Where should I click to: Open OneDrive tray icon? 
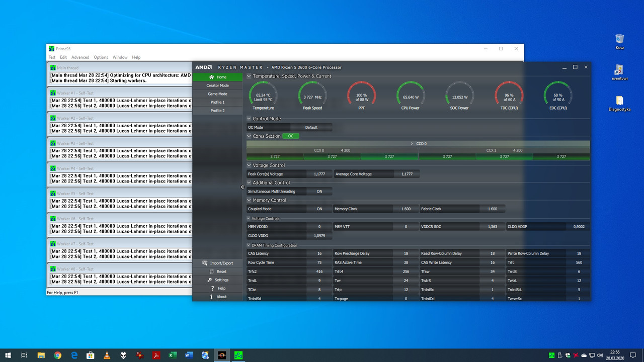coord(584,355)
